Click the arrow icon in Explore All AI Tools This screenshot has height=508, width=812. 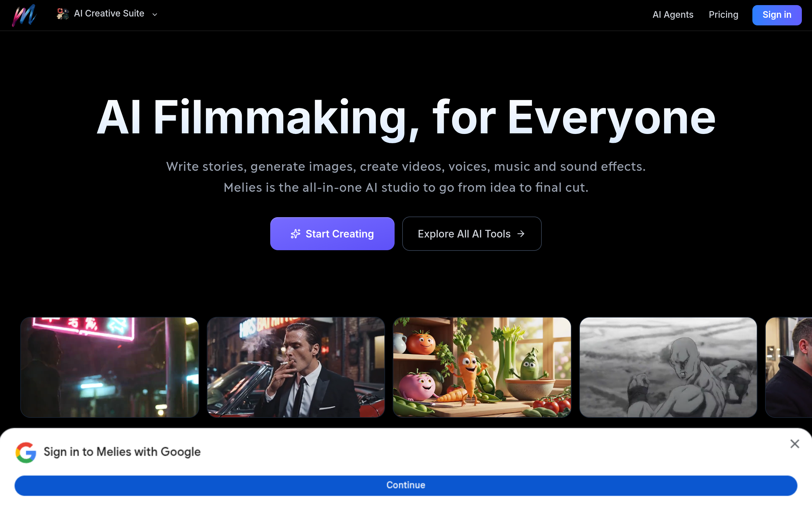pyautogui.click(x=521, y=234)
